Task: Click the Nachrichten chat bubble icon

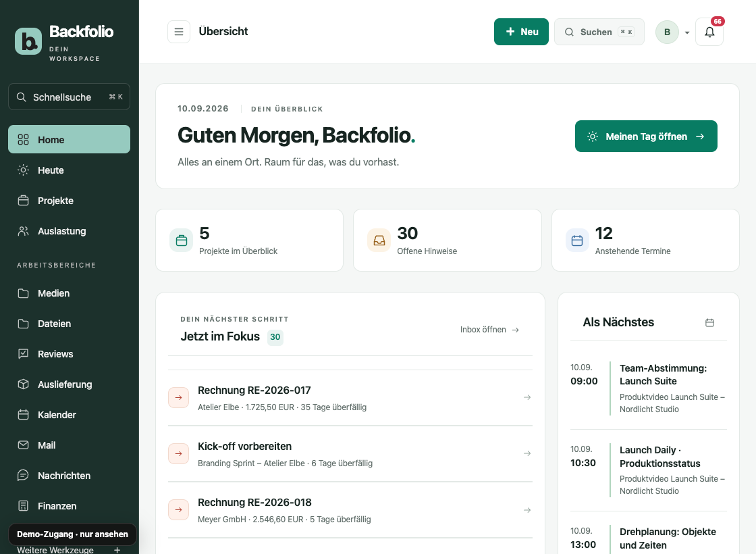Action: click(23, 476)
